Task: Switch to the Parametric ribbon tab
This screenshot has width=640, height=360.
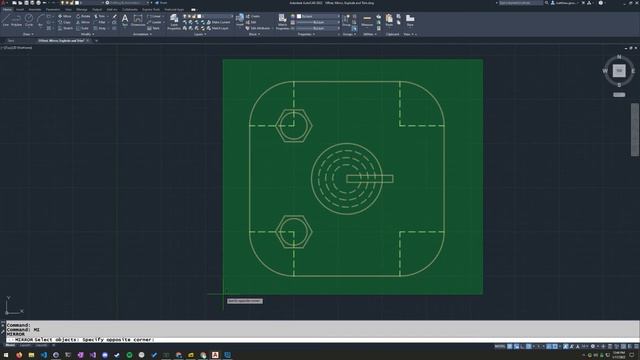Action: point(53,9)
